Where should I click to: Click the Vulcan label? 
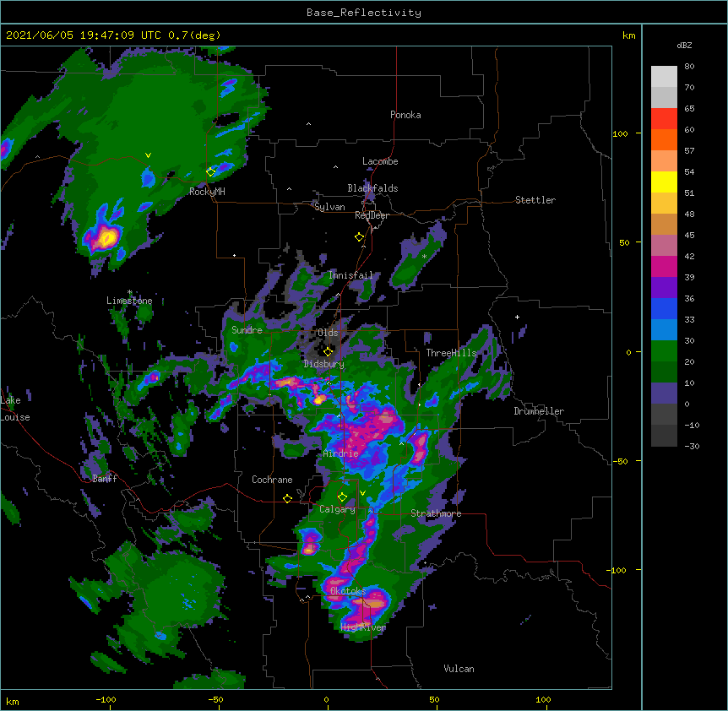(459, 669)
